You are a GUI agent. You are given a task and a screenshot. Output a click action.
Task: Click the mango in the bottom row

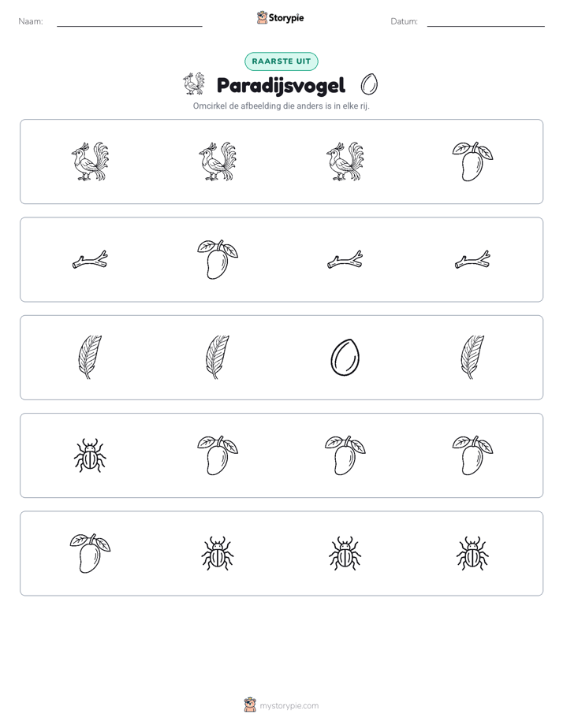(90, 553)
